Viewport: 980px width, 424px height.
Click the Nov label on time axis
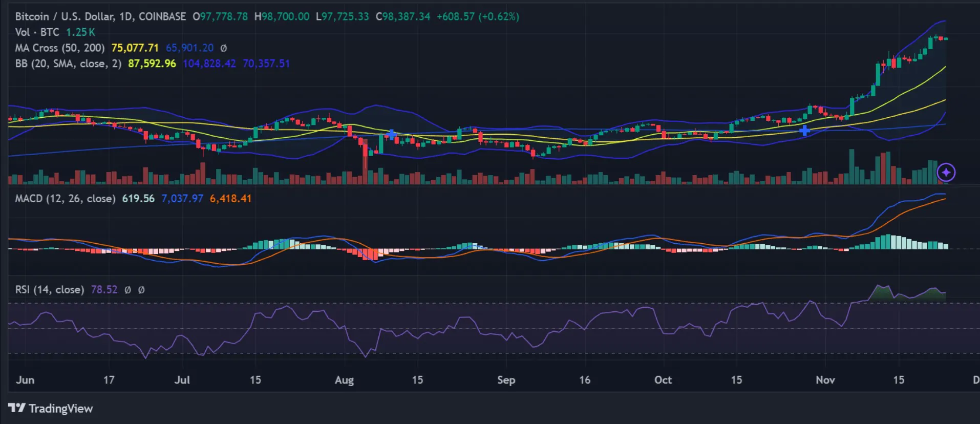point(825,380)
